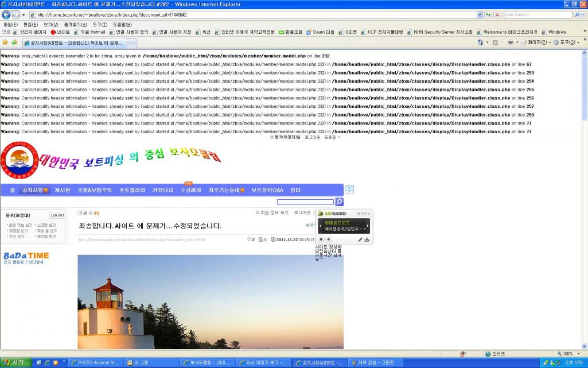Click into the site search input field
Viewport: 588px width, 368px height.
point(305,202)
